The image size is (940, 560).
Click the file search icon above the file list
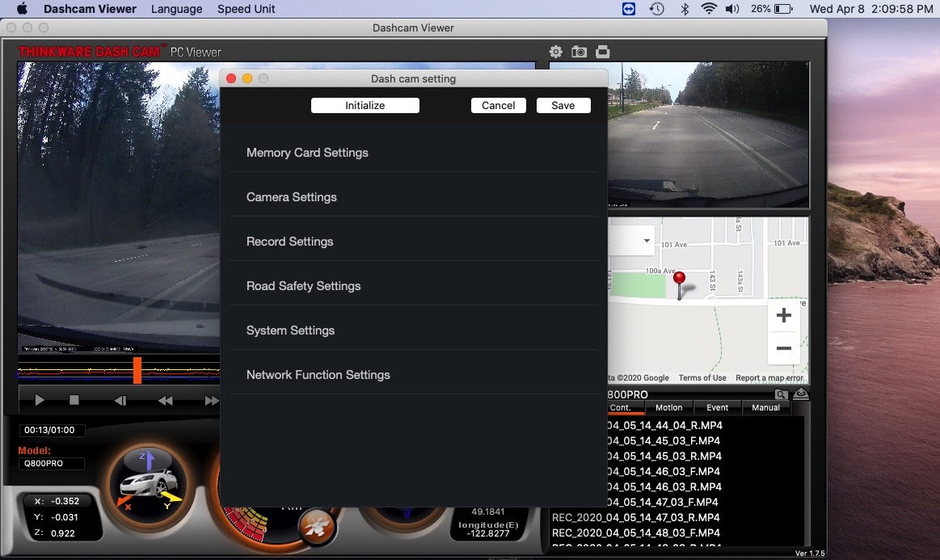point(781,394)
